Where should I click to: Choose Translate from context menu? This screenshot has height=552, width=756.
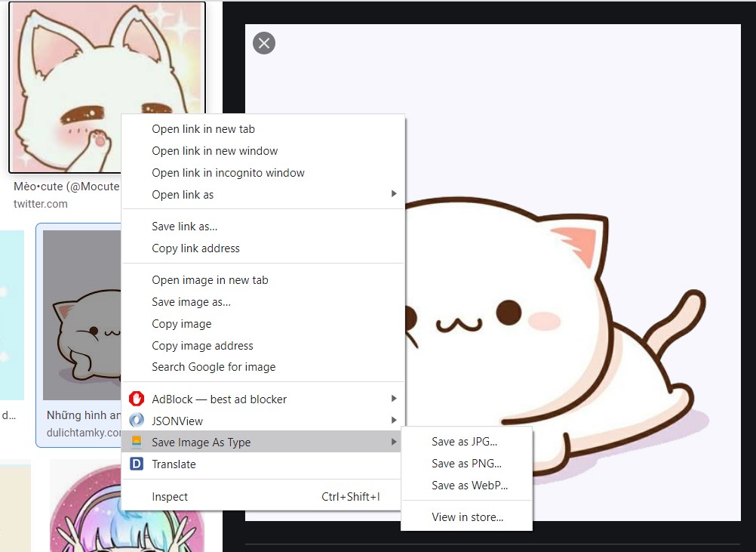(x=261, y=464)
